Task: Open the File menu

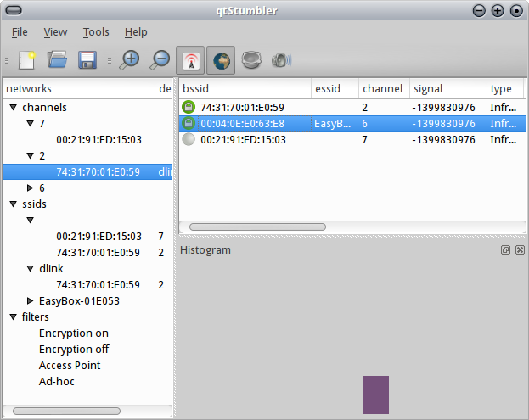Action: (20, 32)
